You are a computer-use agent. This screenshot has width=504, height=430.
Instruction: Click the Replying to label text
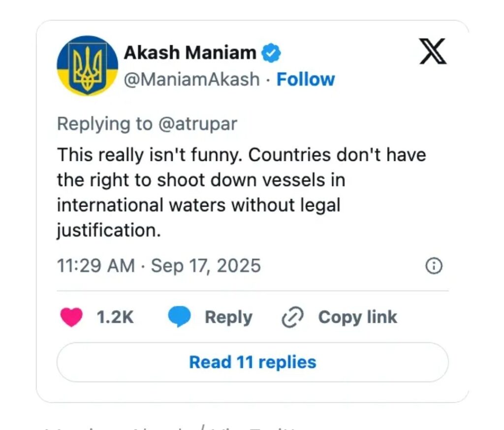point(104,124)
